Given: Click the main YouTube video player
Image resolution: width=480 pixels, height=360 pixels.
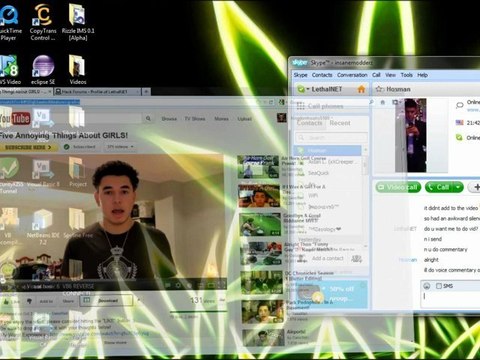Looking at the screenshot, I should tap(113, 217).
